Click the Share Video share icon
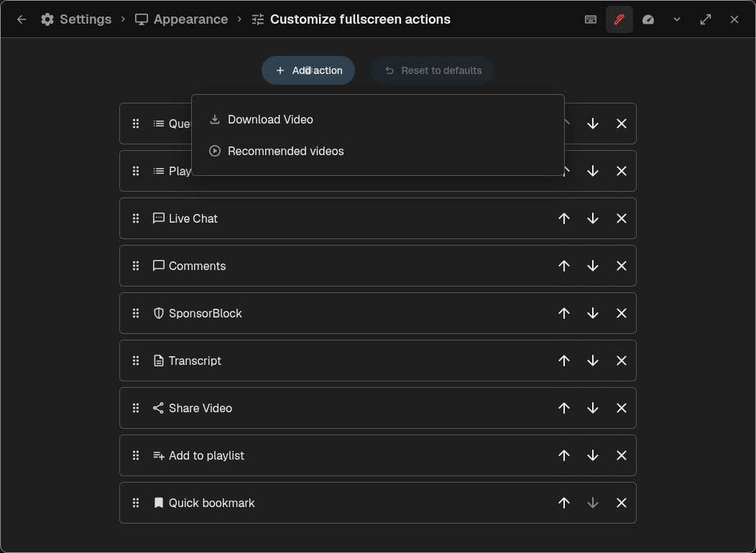The height and width of the screenshot is (553, 756). point(159,408)
